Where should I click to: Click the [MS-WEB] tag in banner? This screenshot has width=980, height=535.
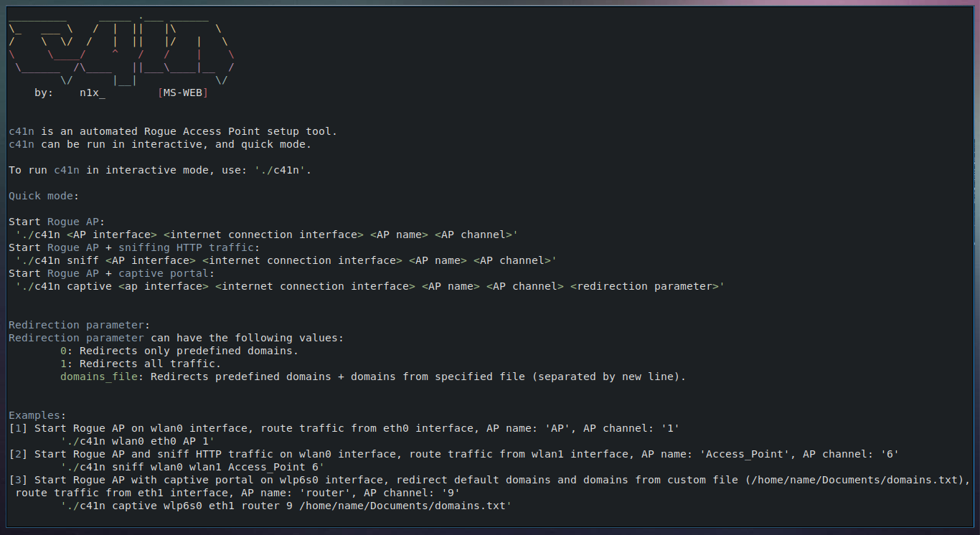(183, 93)
